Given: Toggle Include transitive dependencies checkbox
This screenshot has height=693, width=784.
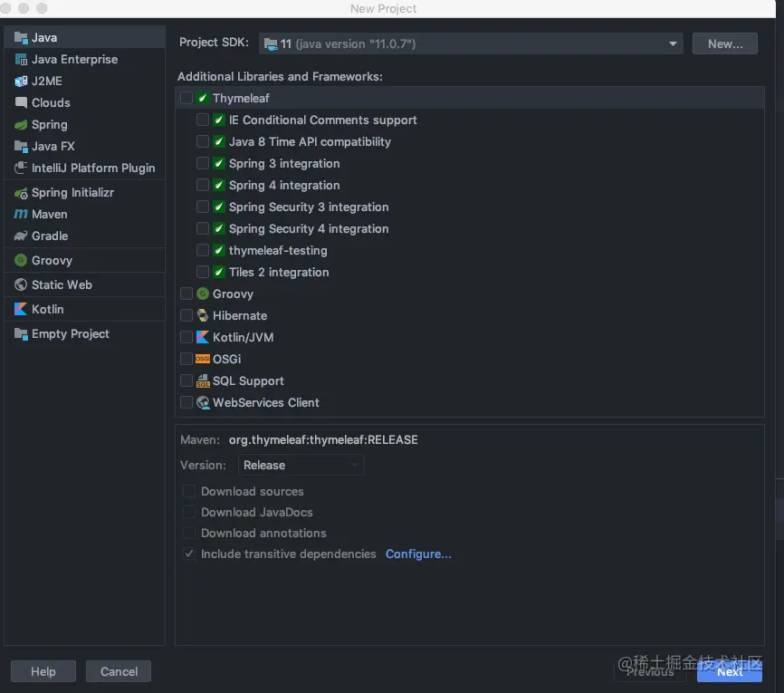Looking at the screenshot, I should tap(189, 553).
